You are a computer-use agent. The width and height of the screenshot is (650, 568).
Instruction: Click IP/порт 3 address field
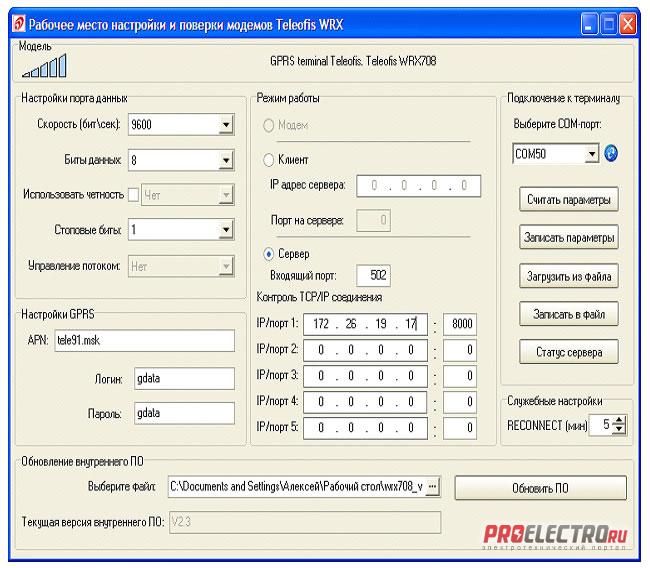pyautogui.click(x=365, y=376)
